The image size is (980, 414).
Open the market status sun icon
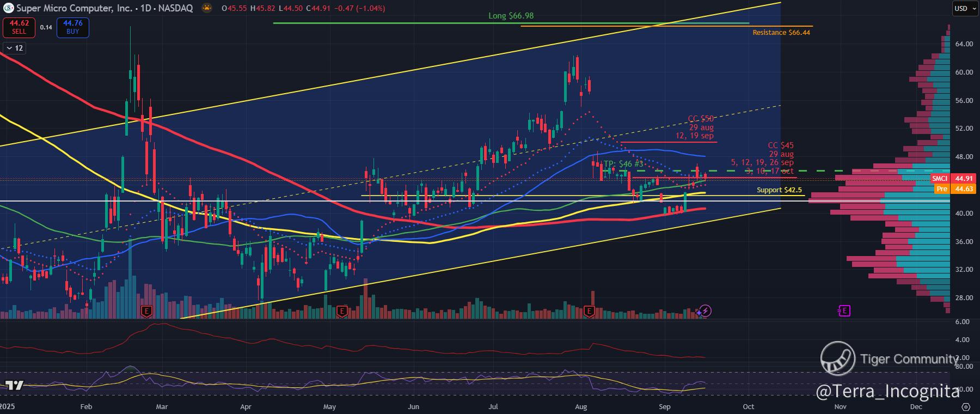[207, 8]
